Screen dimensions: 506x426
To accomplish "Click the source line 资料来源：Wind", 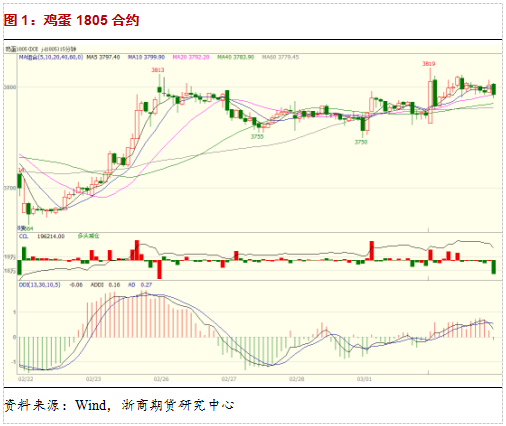I will (x=57, y=406).
